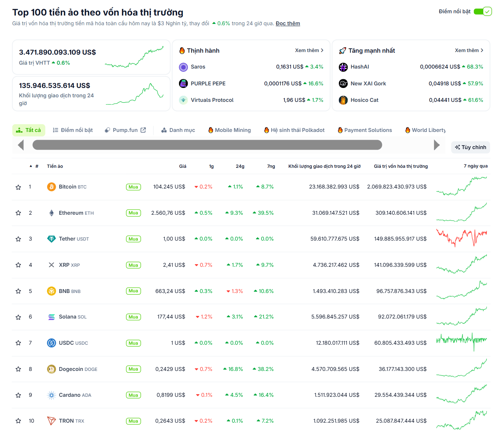Select the Tất cả tab
Viewport: 504px width, 433px height.
[x=29, y=130]
